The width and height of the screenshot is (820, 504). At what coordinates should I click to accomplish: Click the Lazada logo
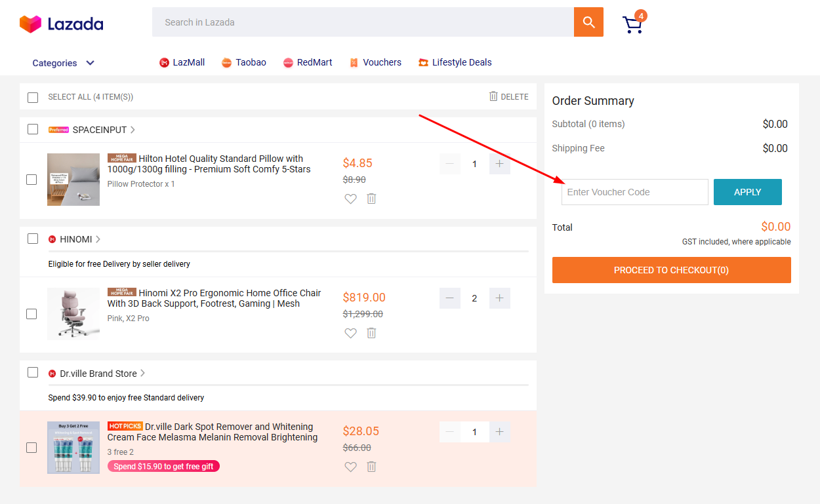coord(61,22)
